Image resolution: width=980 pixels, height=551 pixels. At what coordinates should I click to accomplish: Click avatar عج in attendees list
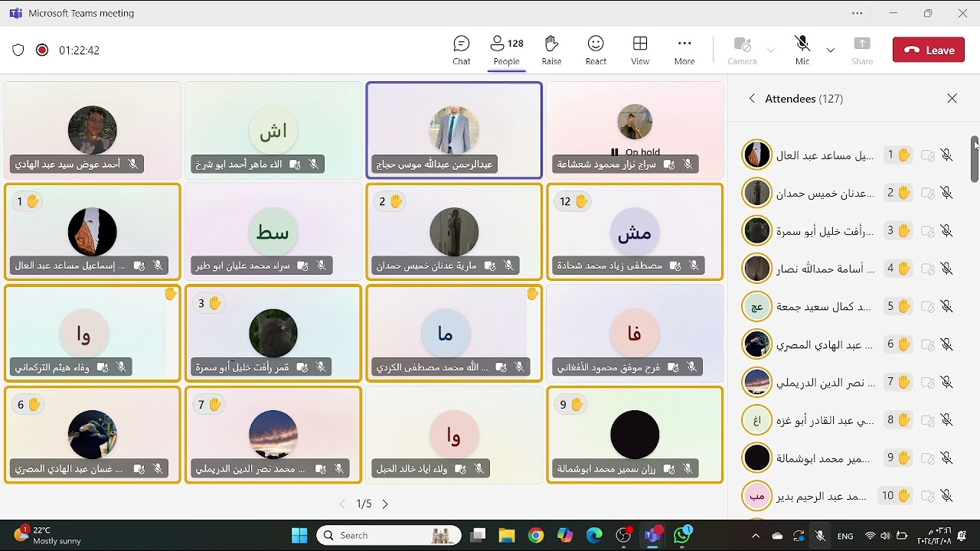point(757,306)
